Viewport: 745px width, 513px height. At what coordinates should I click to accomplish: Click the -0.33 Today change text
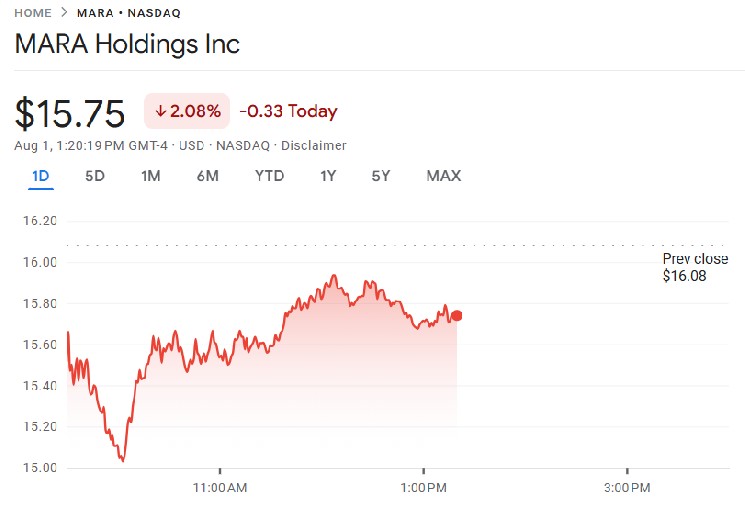[x=290, y=111]
